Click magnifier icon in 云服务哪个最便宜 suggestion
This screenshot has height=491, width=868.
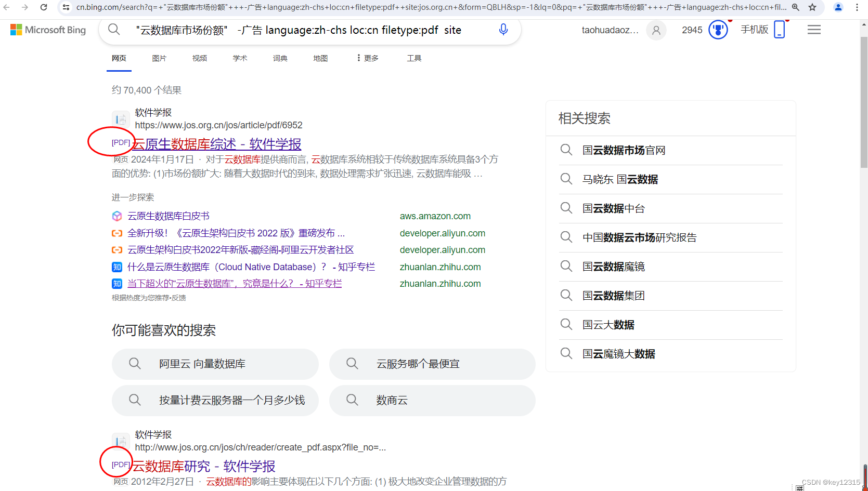pos(352,364)
